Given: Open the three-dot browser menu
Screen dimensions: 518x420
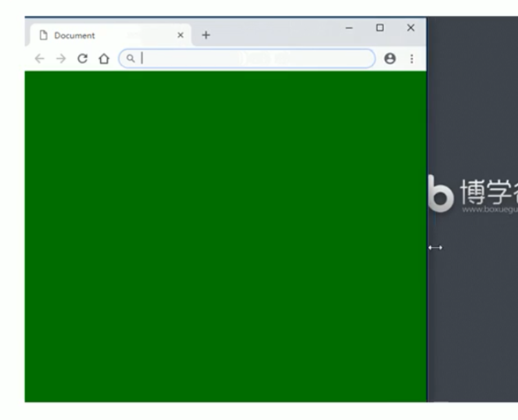Looking at the screenshot, I should coord(412,59).
